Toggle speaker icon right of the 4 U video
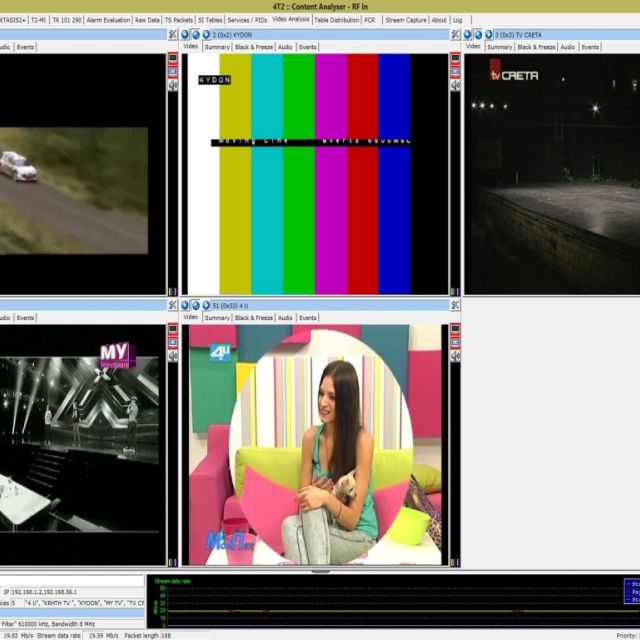 click(x=454, y=355)
